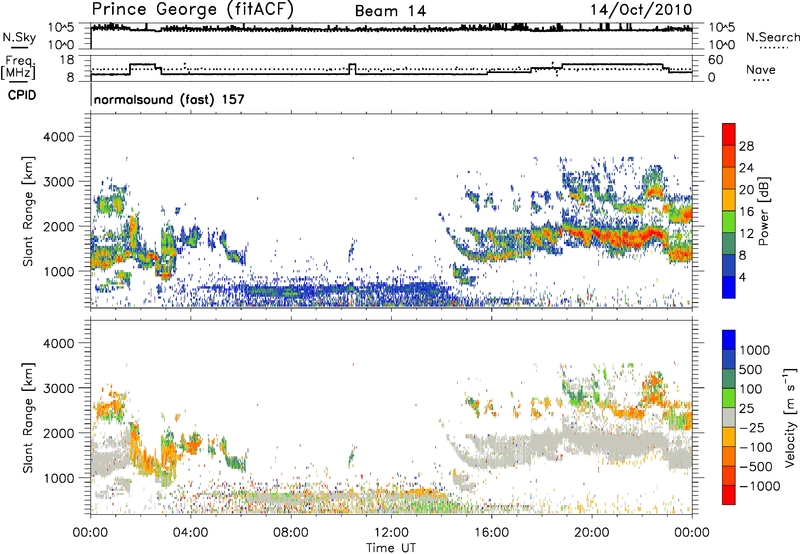
Task: Click the "12:00" time tick label
Action: (391, 533)
